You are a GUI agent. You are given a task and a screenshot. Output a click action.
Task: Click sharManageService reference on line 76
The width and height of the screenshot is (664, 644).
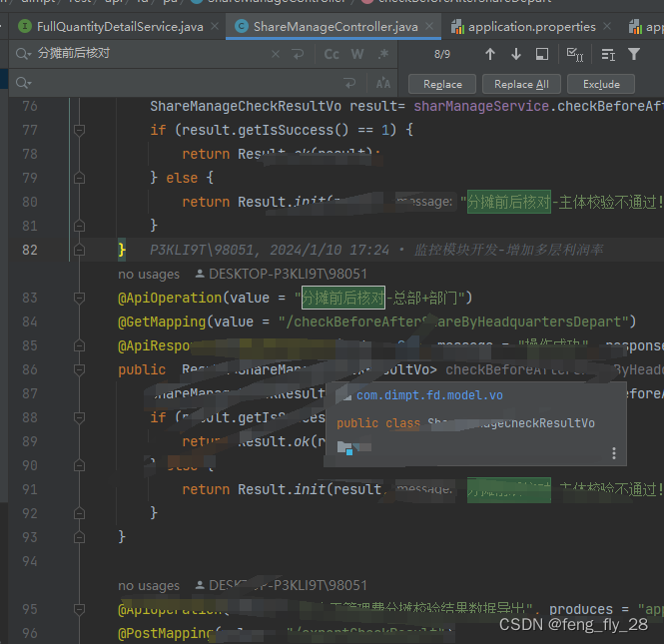[x=481, y=106]
